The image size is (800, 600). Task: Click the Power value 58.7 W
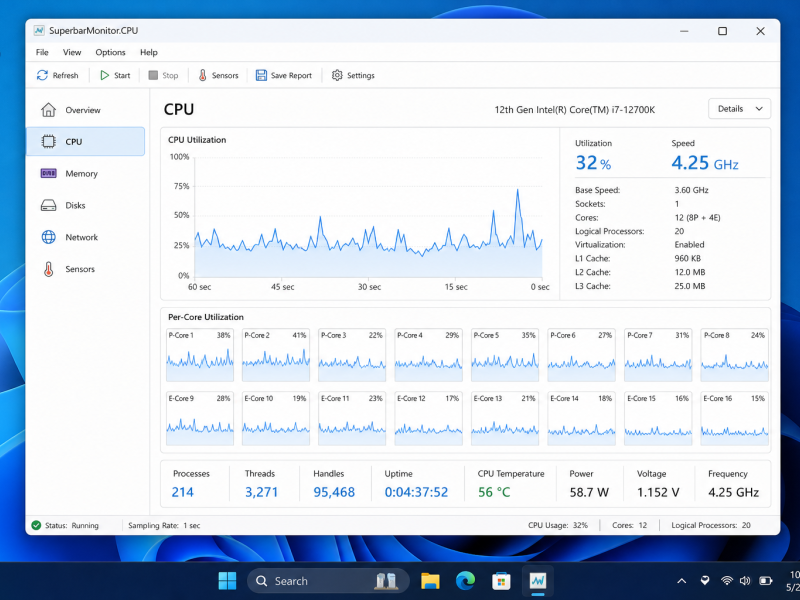click(589, 492)
